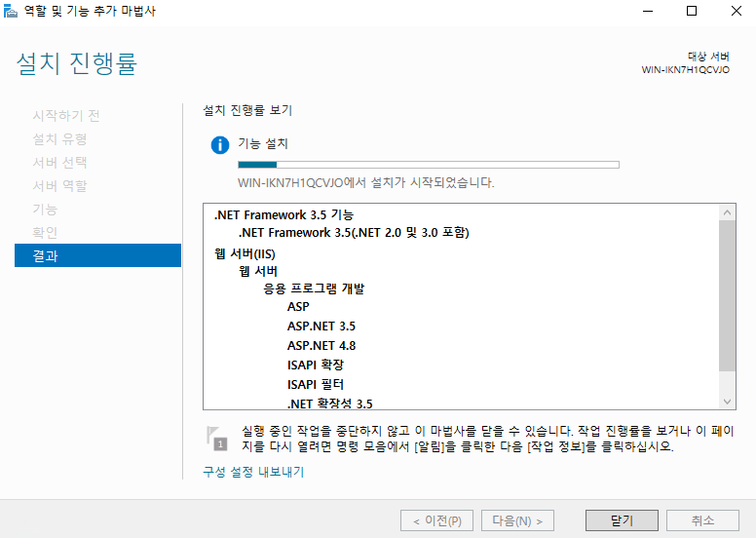Click the 설치 진행률 보기 label

point(247,110)
